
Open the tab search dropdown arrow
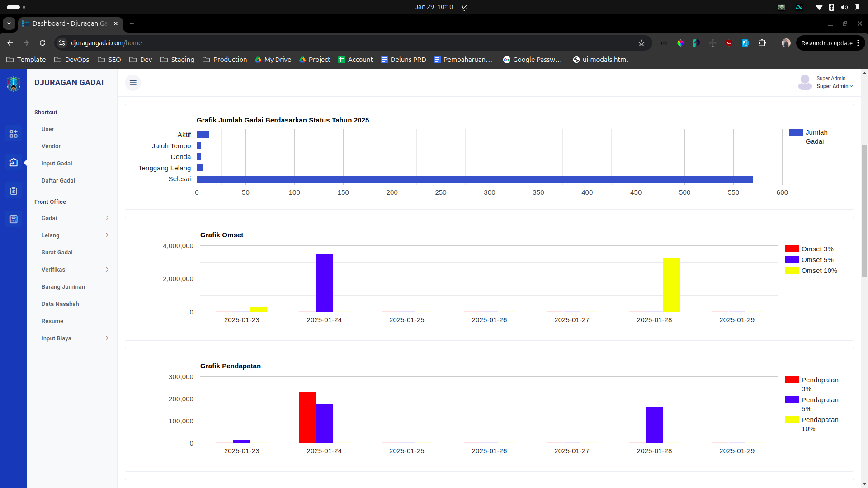tap(9, 23)
